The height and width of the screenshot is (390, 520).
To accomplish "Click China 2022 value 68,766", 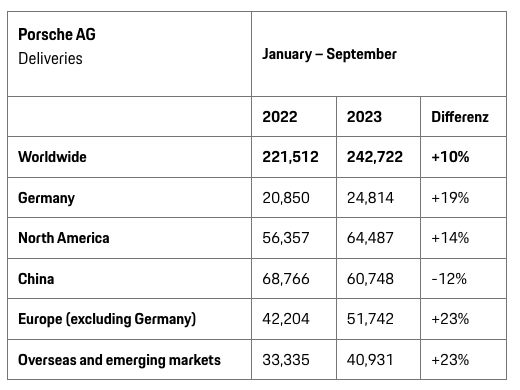I will 286,279.
